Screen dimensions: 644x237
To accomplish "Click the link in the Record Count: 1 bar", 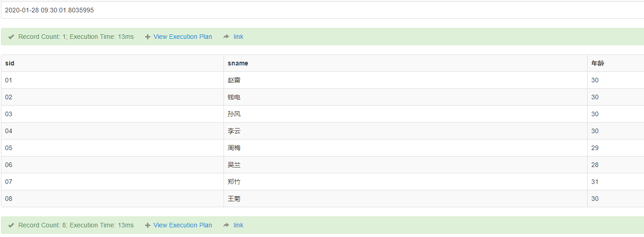I will pyautogui.click(x=238, y=37).
